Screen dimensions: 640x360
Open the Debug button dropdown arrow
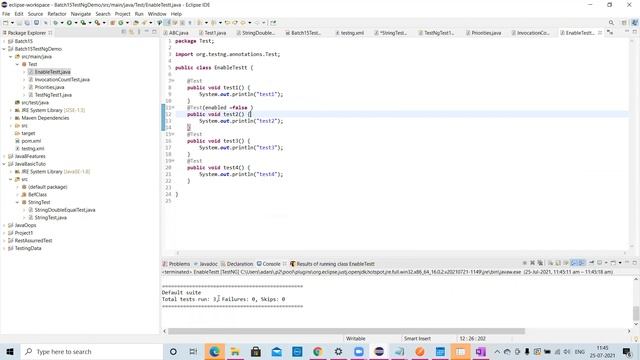[62, 23]
